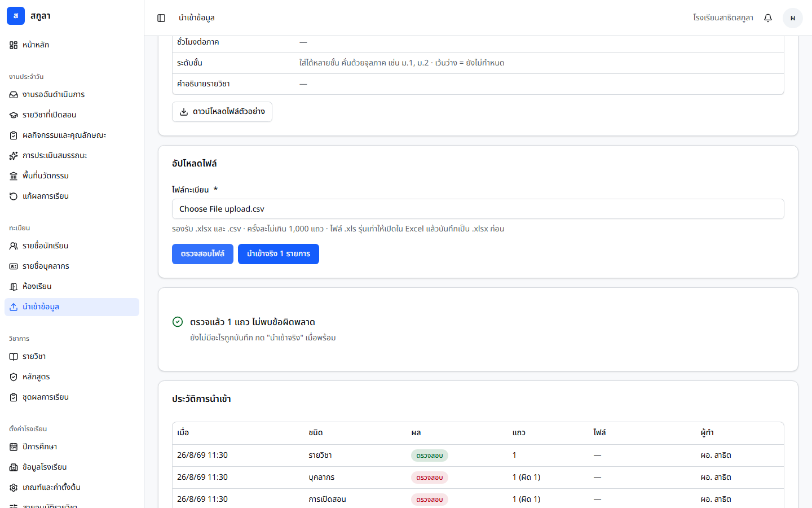Click the ไฟล์ column header
This screenshot has height=508, width=812.
point(599,433)
